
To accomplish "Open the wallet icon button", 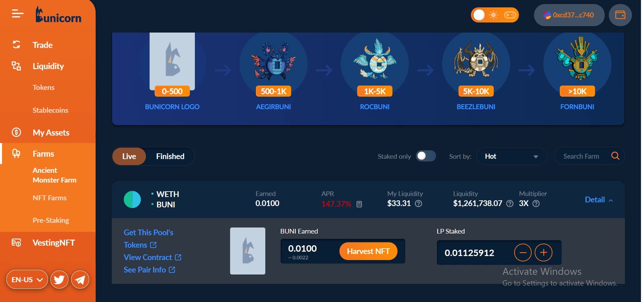I will (x=620, y=15).
